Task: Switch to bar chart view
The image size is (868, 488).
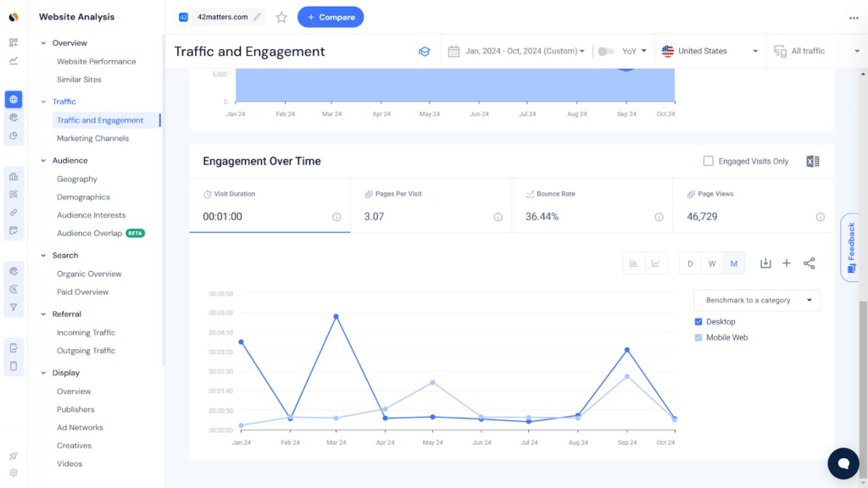Action: 633,263
